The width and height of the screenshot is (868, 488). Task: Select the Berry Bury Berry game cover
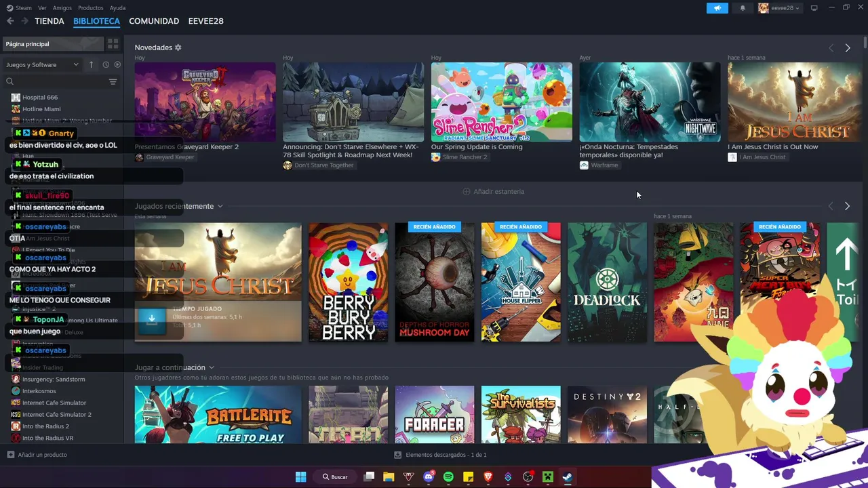[348, 282]
